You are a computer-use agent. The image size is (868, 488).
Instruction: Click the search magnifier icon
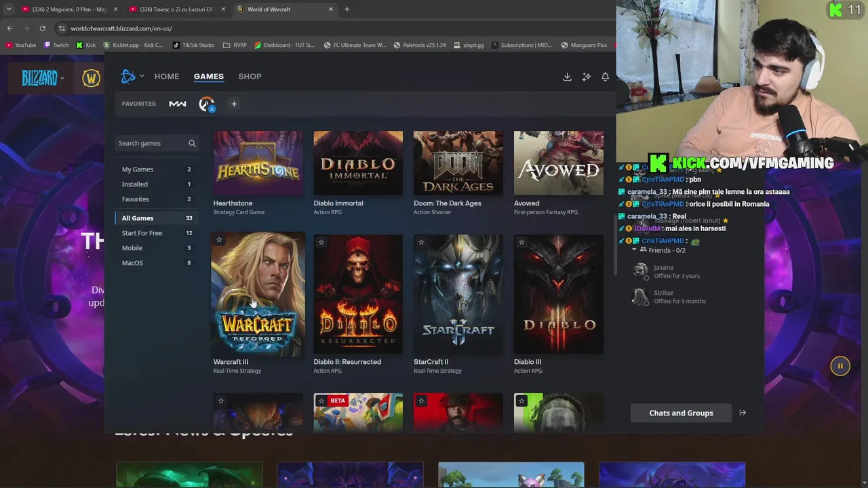[x=192, y=143]
